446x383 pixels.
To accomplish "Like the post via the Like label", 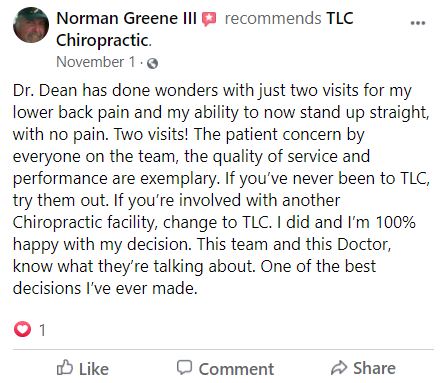I will pos(94,369).
